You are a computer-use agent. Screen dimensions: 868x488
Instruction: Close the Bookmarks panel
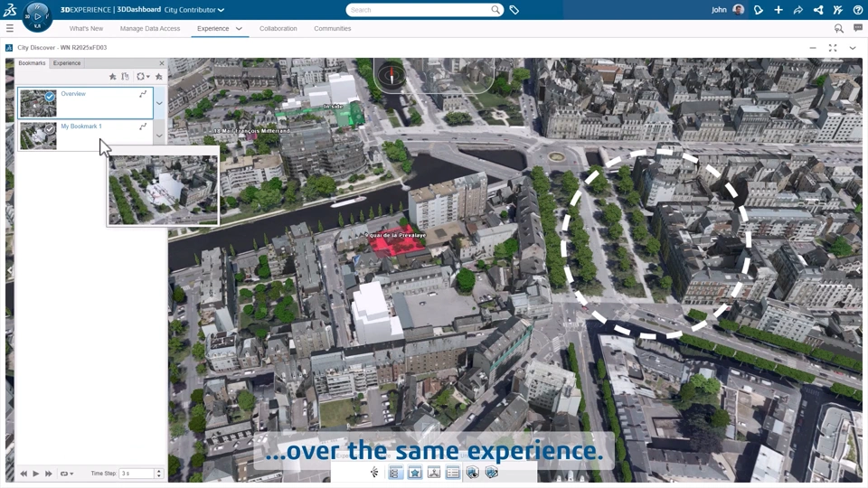coord(162,63)
